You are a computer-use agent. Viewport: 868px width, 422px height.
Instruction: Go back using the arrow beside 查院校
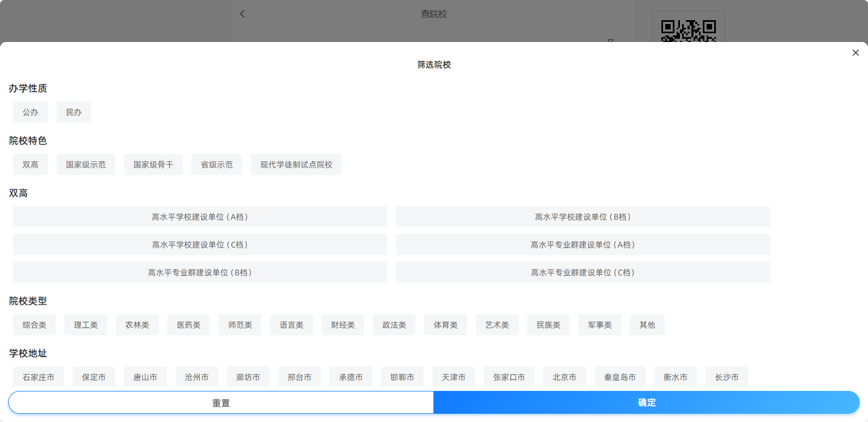pyautogui.click(x=243, y=14)
